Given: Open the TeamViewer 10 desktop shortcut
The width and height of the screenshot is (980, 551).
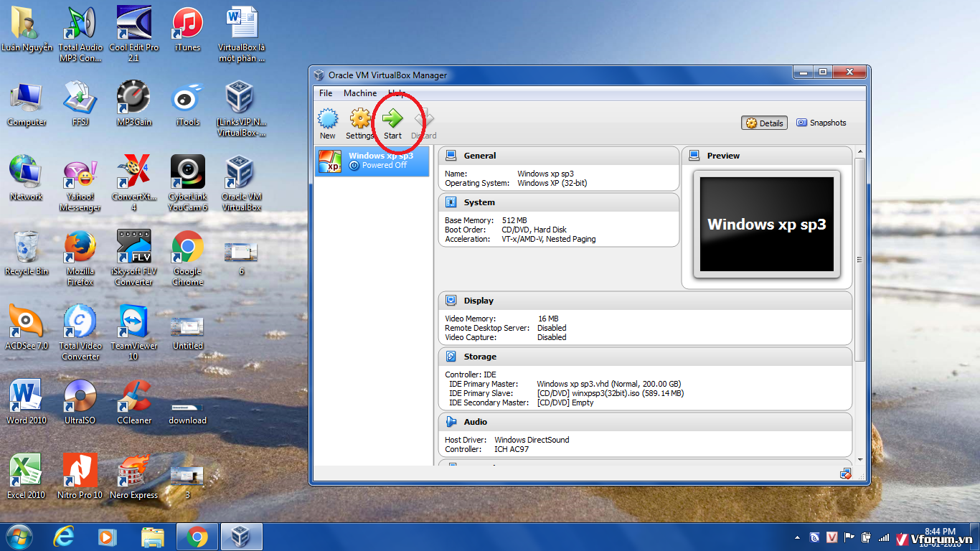Looking at the screenshot, I should click(134, 332).
